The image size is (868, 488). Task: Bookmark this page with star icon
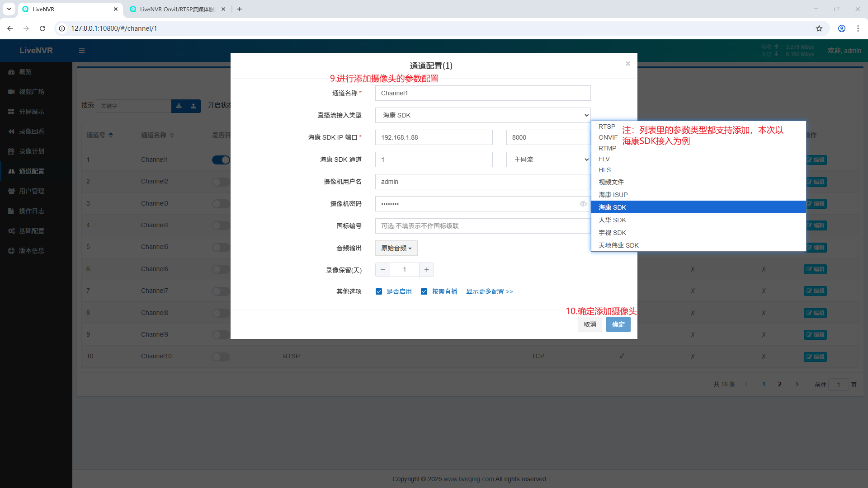click(x=819, y=28)
